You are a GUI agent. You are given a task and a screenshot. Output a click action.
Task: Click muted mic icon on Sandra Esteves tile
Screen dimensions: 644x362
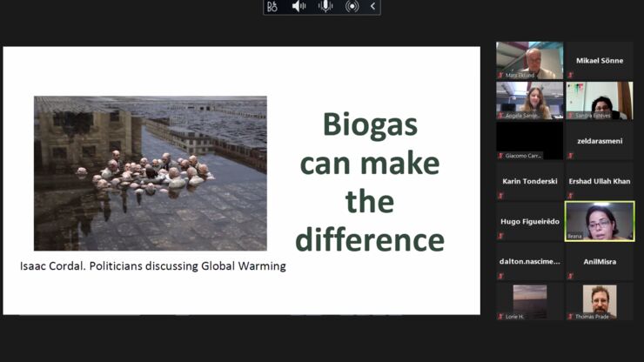pos(571,116)
